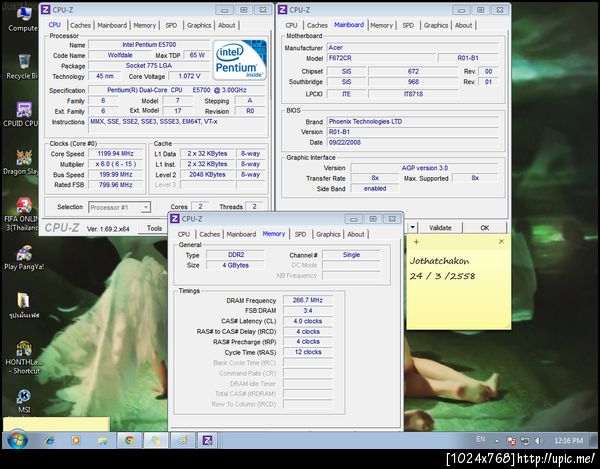Add a new sticky note with plus
This screenshot has width=600, height=469.
[x=416, y=241]
